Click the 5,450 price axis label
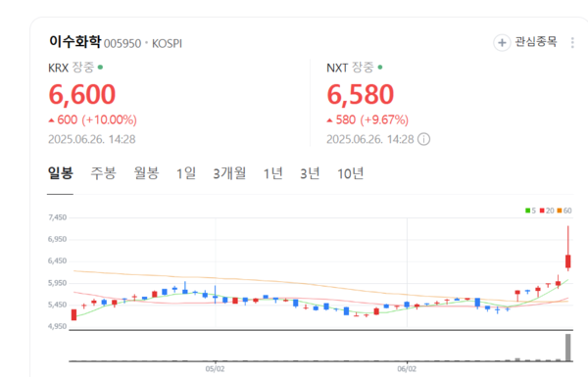The image size is (588, 377). coord(57,305)
